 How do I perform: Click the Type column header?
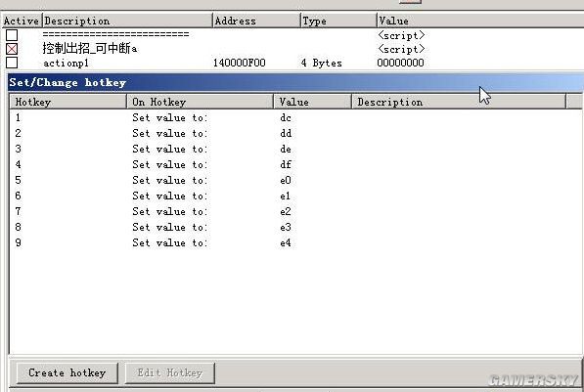tap(338, 21)
